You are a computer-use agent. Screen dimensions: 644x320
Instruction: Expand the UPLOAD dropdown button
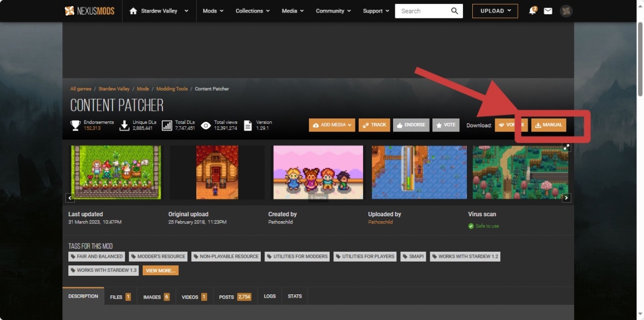pyautogui.click(x=495, y=11)
